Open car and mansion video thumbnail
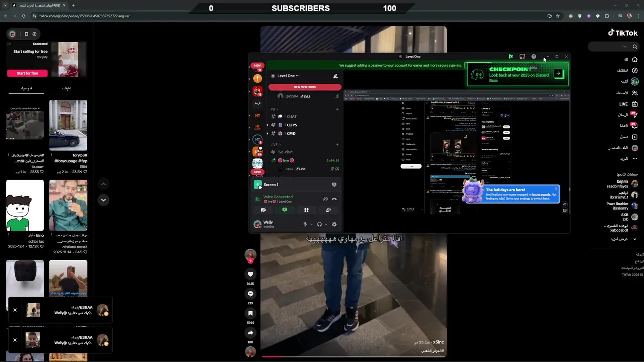Screen dimensions: 644x362 68,125
